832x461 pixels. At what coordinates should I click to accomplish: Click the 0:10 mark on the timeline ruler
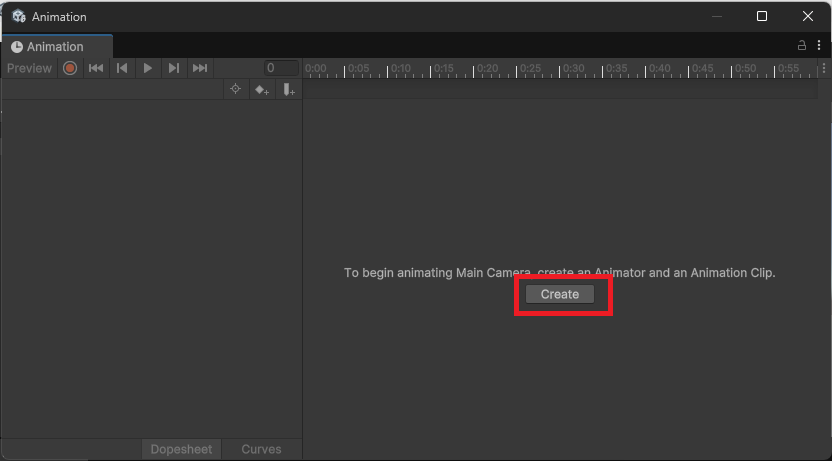point(401,68)
